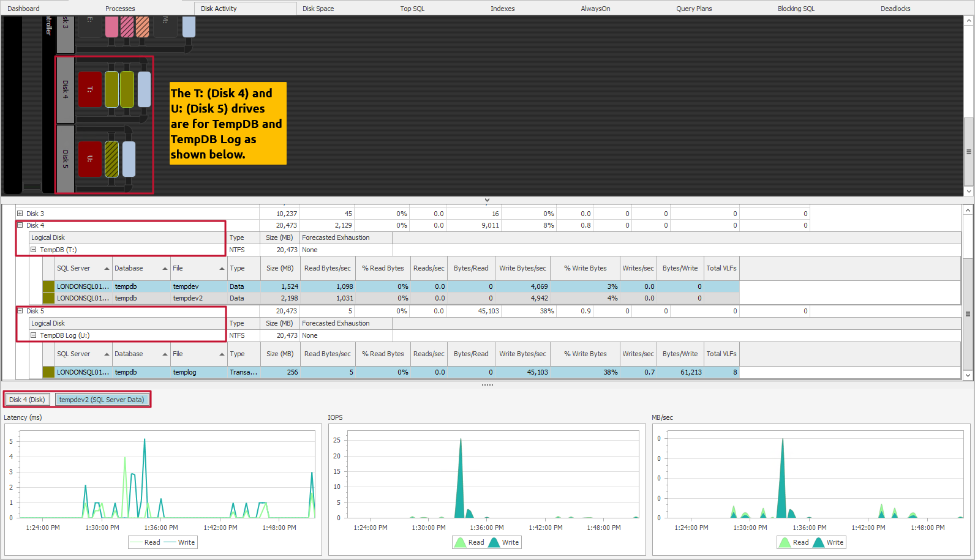Image resolution: width=975 pixels, height=560 pixels.
Task: Select the tempdev file cell
Action: click(x=198, y=286)
